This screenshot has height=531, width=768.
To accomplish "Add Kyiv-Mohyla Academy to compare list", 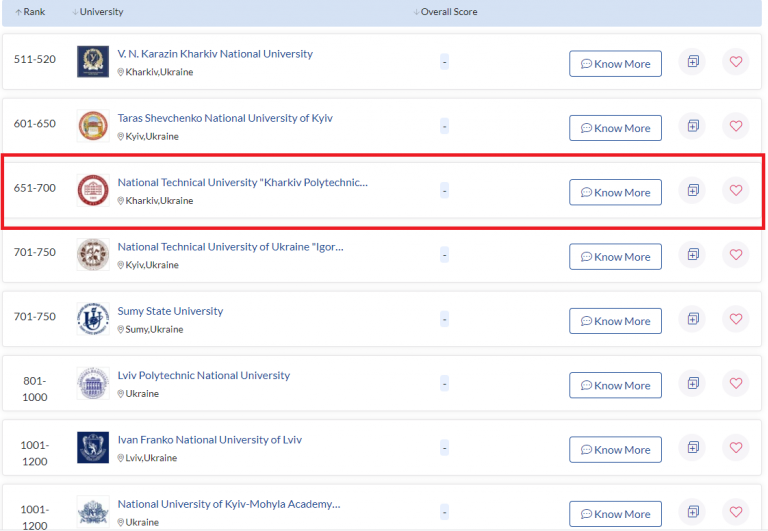I will point(693,512).
